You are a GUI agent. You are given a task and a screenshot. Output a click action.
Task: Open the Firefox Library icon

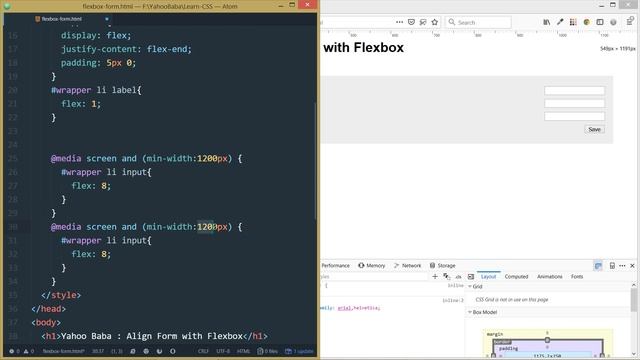547,22
